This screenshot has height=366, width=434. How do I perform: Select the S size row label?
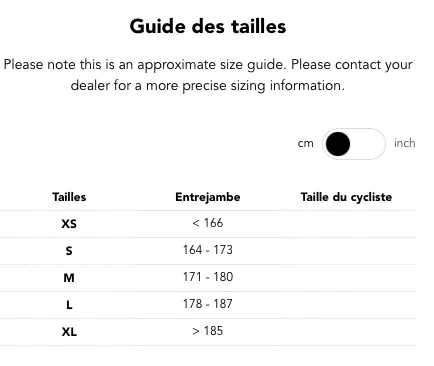(69, 251)
